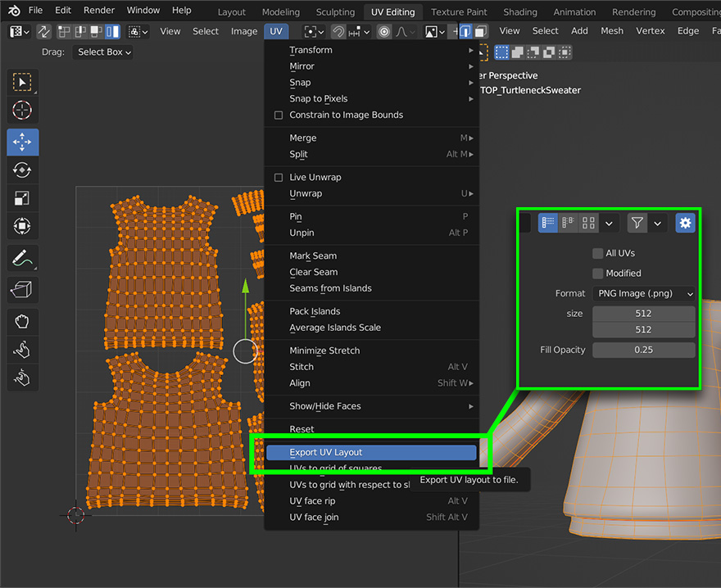Open the Drag Select Box dropdown
The image size is (721, 588).
click(x=104, y=52)
